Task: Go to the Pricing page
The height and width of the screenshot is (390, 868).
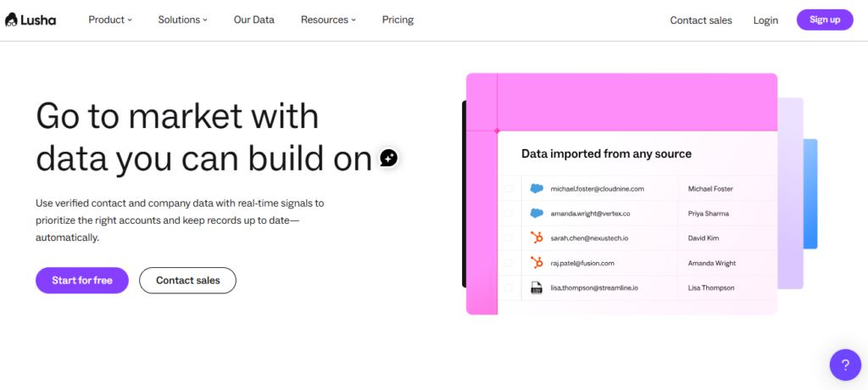Action: point(398,19)
